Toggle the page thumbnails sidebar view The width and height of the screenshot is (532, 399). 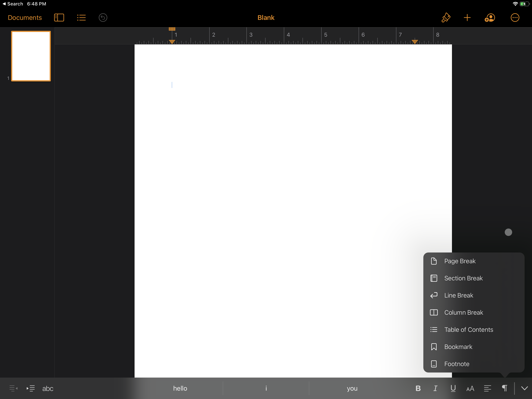click(x=59, y=18)
